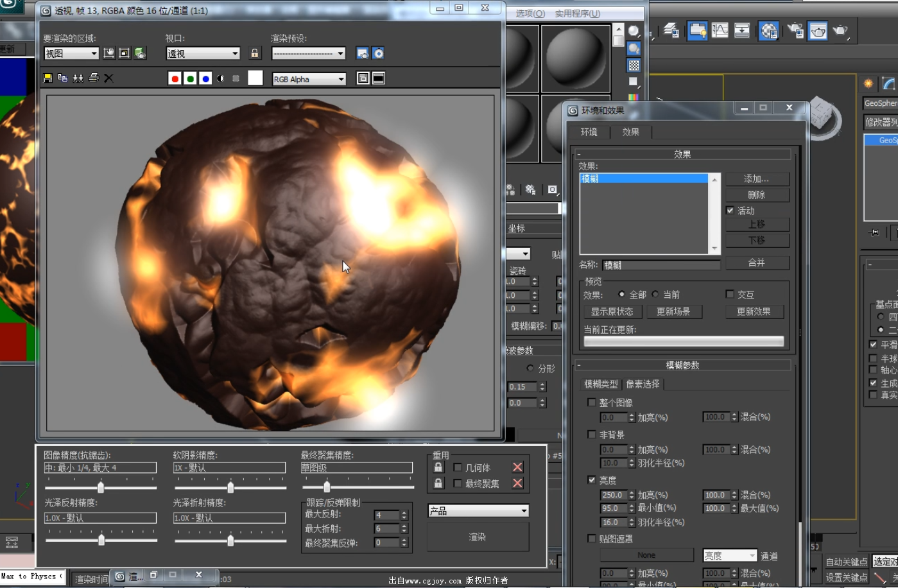Click the Render Production teapot icon

(x=840, y=30)
